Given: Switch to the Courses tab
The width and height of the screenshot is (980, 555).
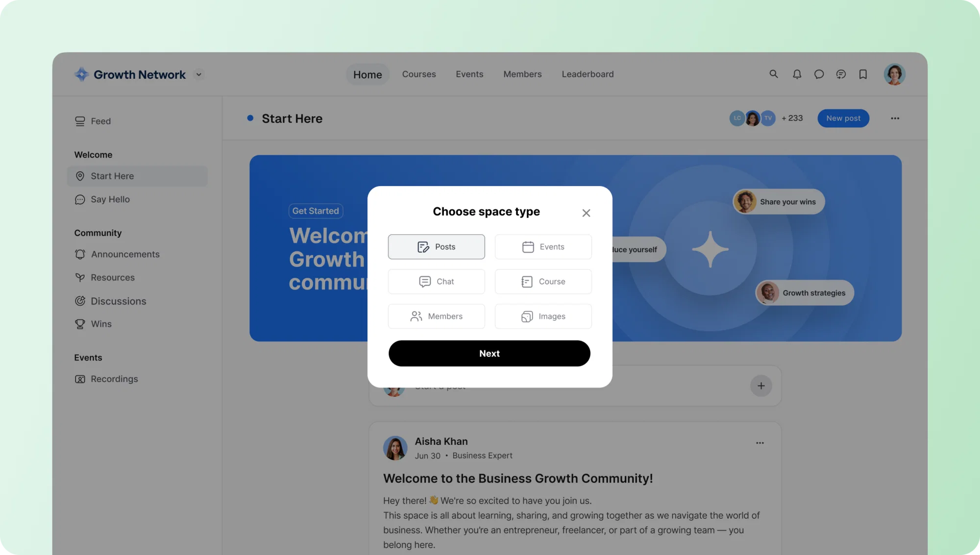Looking at the screenshot, I should tap(419, 74).
